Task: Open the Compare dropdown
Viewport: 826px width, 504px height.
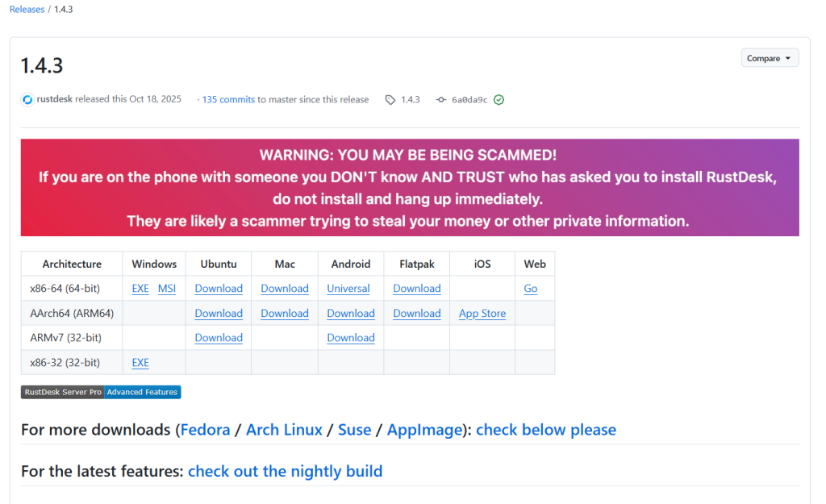Action: [x=769, y=58]
